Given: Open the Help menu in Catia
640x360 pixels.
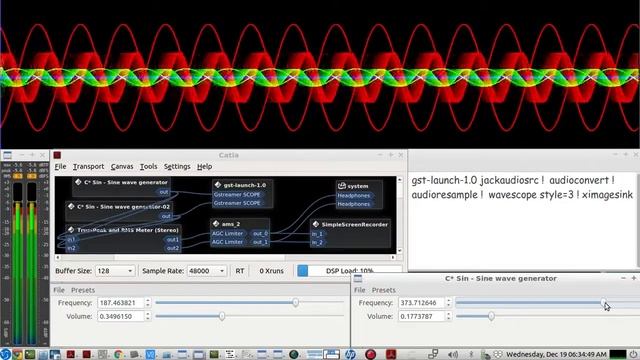Looking at the screenshot, I should [204, 167].
